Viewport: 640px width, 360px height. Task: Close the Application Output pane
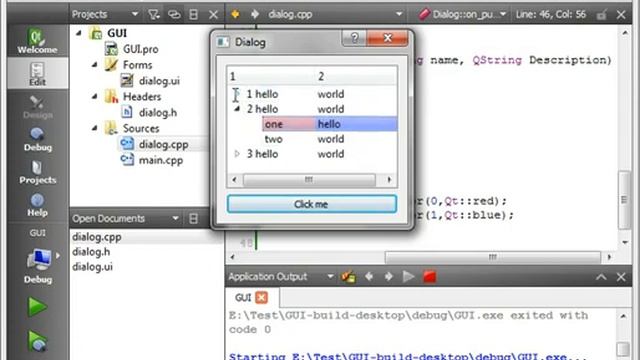[x=621, y=277]
